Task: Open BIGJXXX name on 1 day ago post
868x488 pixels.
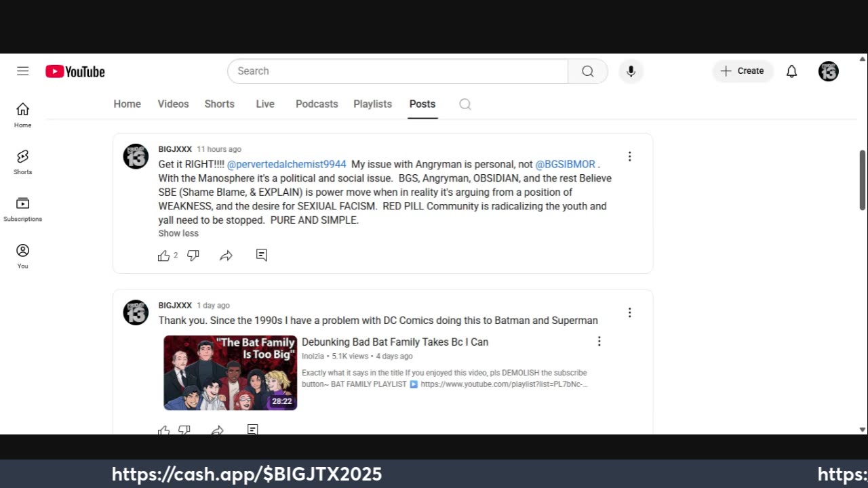Action: coord(175,305)
